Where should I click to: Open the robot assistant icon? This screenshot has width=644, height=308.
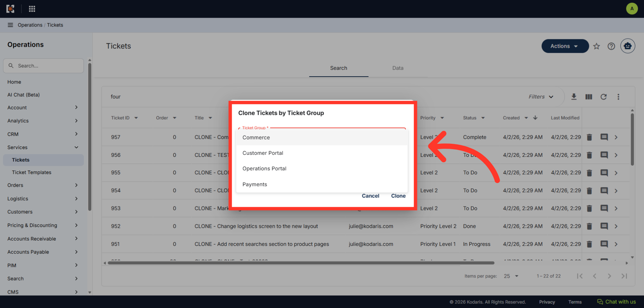point(628,46)
